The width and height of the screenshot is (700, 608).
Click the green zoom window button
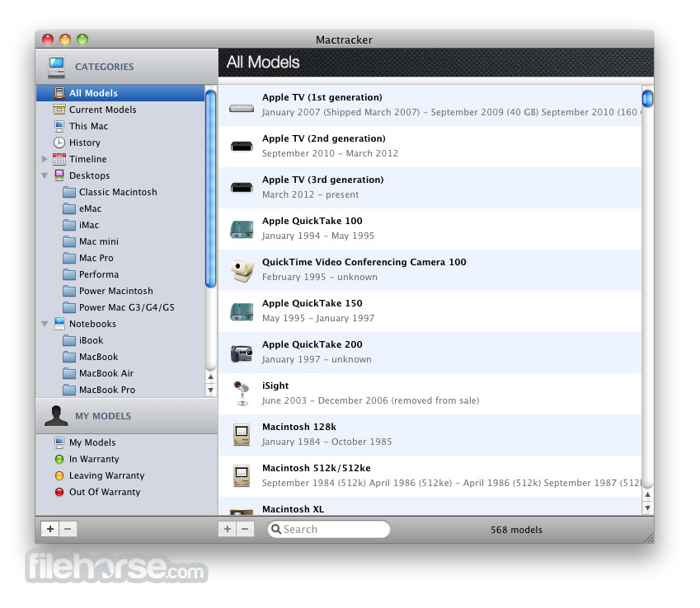[82, 40]
